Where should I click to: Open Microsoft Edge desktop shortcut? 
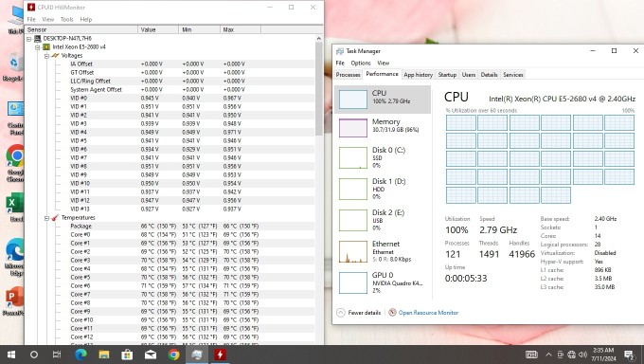pyautogui.click(x=15, y=257)
